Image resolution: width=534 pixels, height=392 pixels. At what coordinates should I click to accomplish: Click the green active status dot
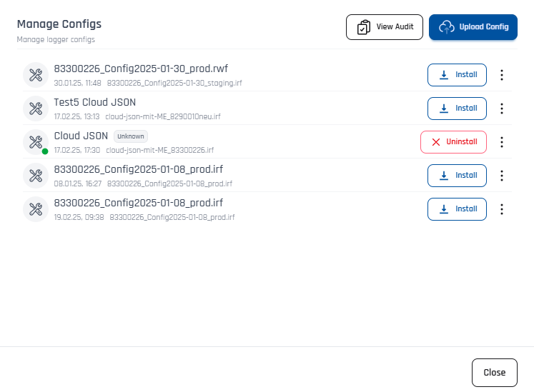click(45, 151)
